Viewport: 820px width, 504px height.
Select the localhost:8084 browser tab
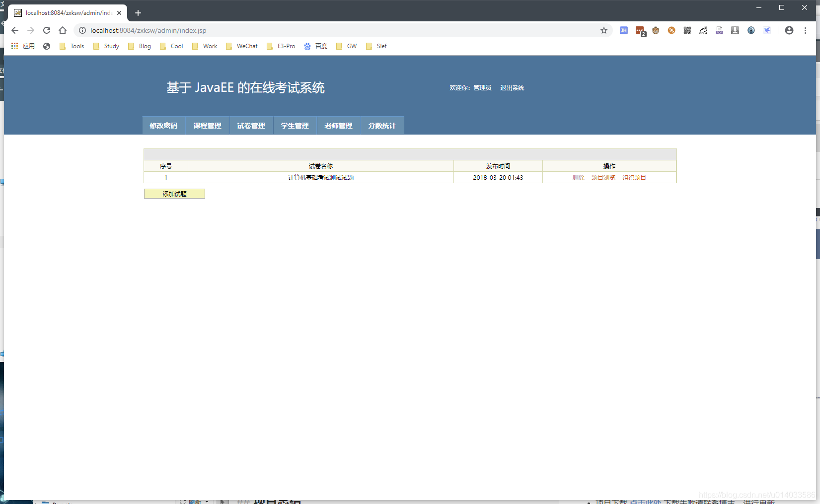click(68, 13)
